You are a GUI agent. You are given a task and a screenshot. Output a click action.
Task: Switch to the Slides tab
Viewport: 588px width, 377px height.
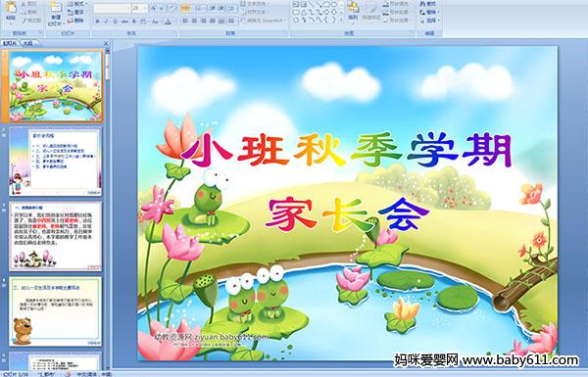10,43
